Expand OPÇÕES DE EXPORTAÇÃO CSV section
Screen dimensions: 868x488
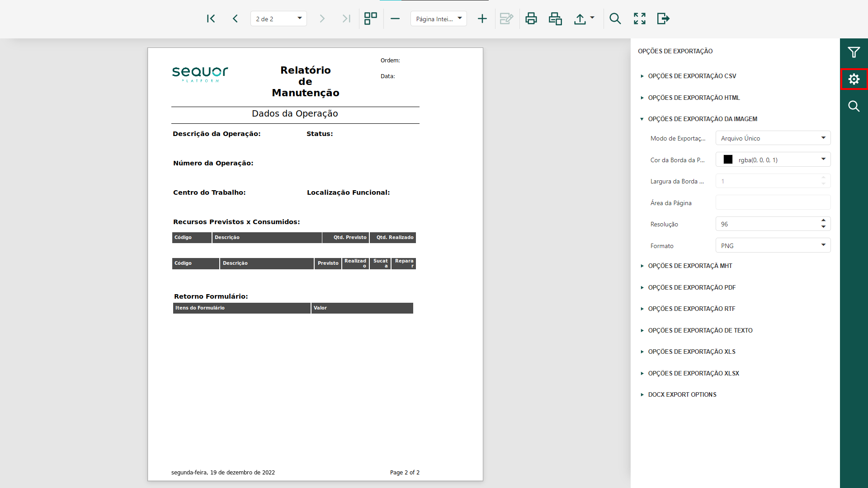(x=692, y=76)
